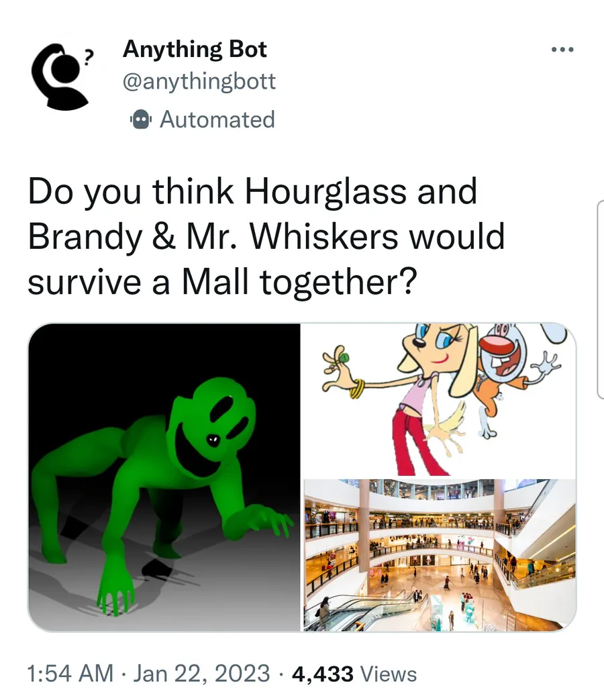Open the three-dot more options menu

click(x=562, y=49)
